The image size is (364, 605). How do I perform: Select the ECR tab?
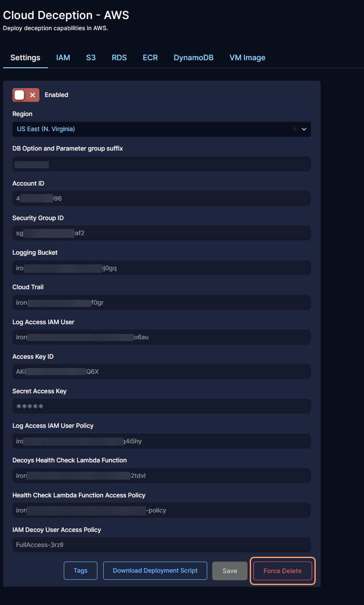pyautogui.click(x=150, y=58)
